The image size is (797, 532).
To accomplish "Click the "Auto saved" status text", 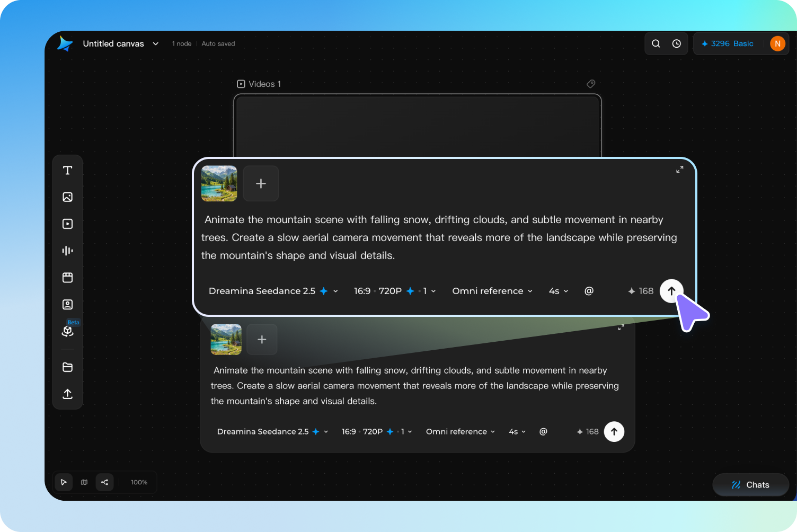I will point(218,43).
